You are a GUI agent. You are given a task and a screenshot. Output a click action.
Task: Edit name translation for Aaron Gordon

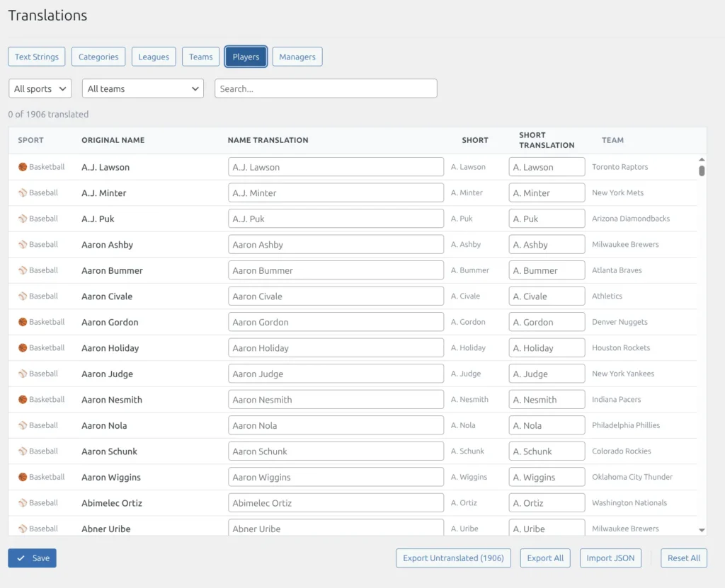[336, 322]
